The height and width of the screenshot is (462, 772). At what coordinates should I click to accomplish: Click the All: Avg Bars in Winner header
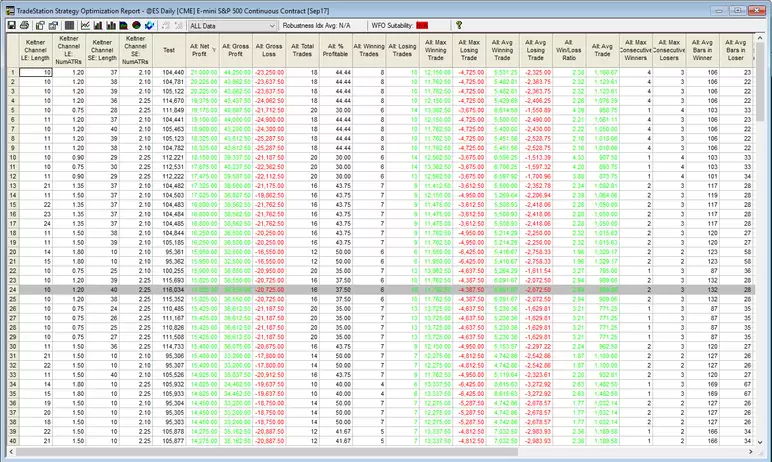[x=703, y=50]
